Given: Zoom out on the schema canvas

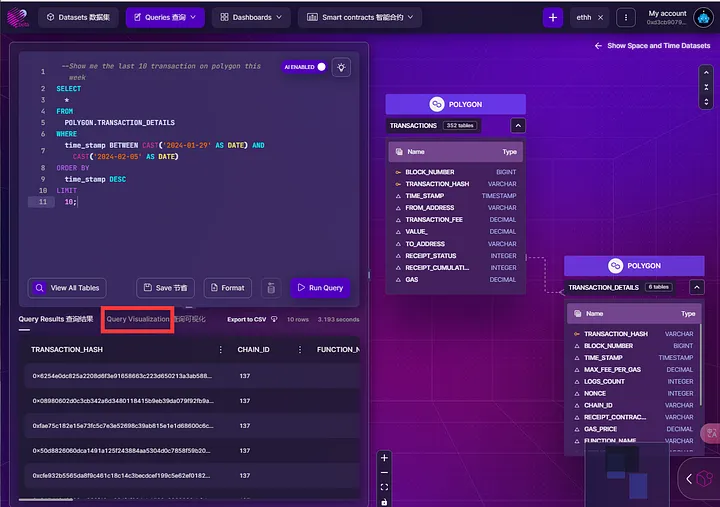Looking at the screenshot, I should coord(384,473).
